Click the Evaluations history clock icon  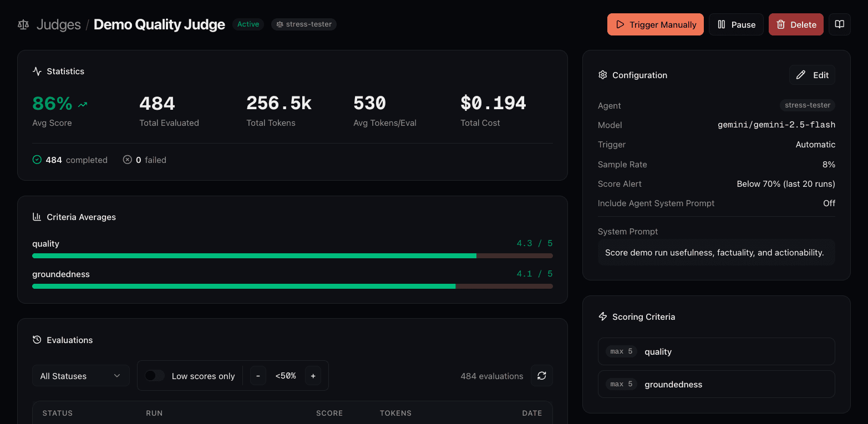coord(37,340)
